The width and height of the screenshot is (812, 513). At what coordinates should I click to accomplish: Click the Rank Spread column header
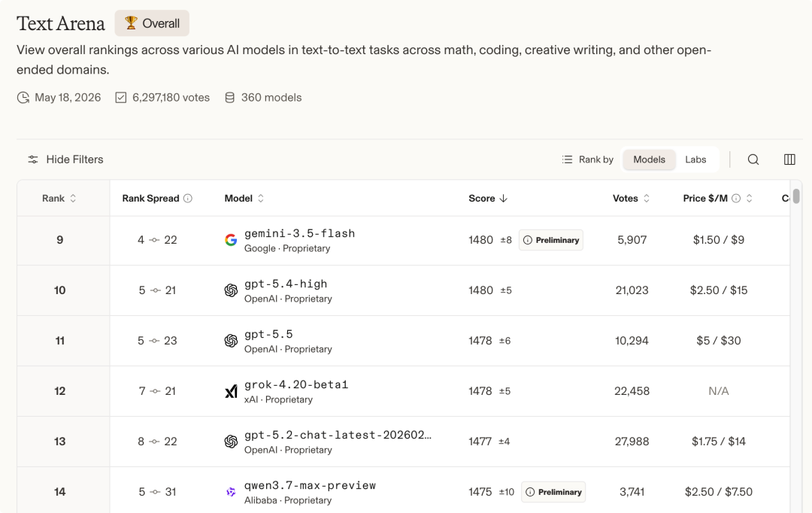[150, 199]
